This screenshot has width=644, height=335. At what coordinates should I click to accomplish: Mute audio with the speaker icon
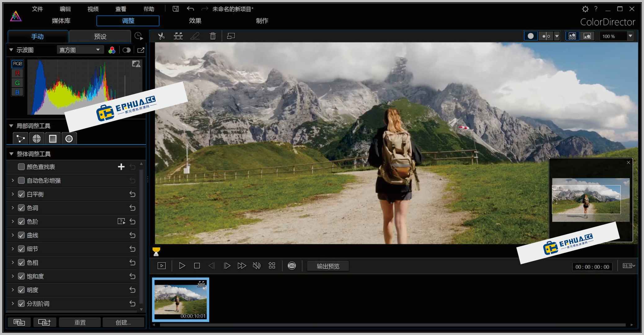pos(256,266)
